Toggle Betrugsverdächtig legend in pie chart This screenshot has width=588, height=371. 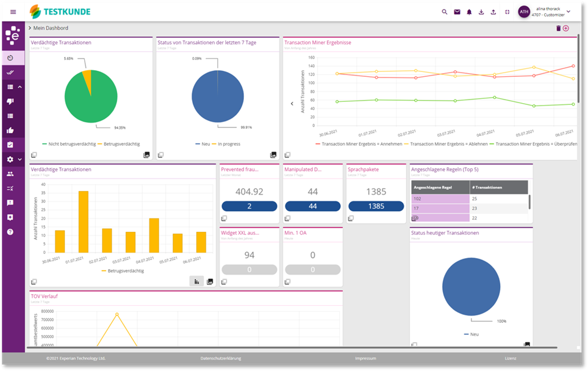118,144
